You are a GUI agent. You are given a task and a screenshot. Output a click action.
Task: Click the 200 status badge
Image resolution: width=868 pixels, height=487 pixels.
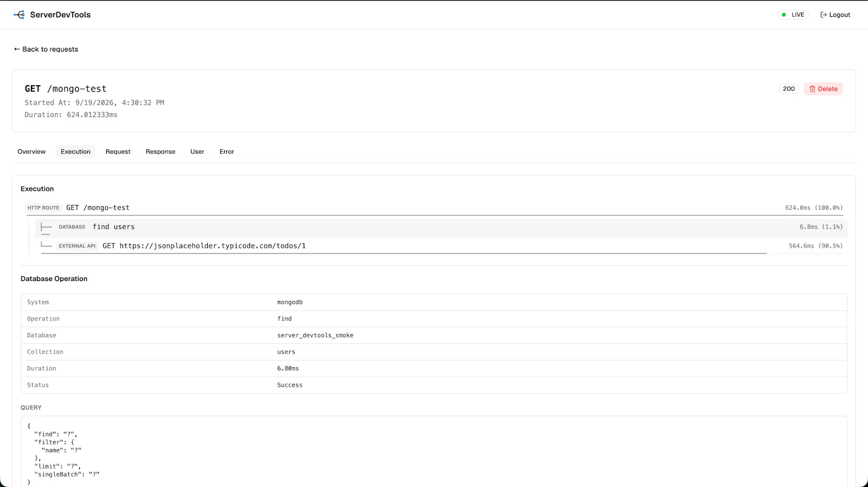click(x=789, y=89)
